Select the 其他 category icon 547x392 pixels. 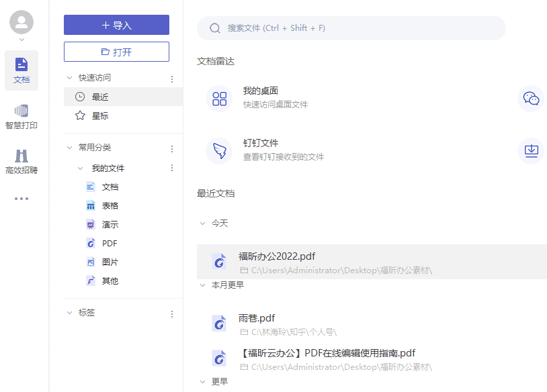(91, 281)
